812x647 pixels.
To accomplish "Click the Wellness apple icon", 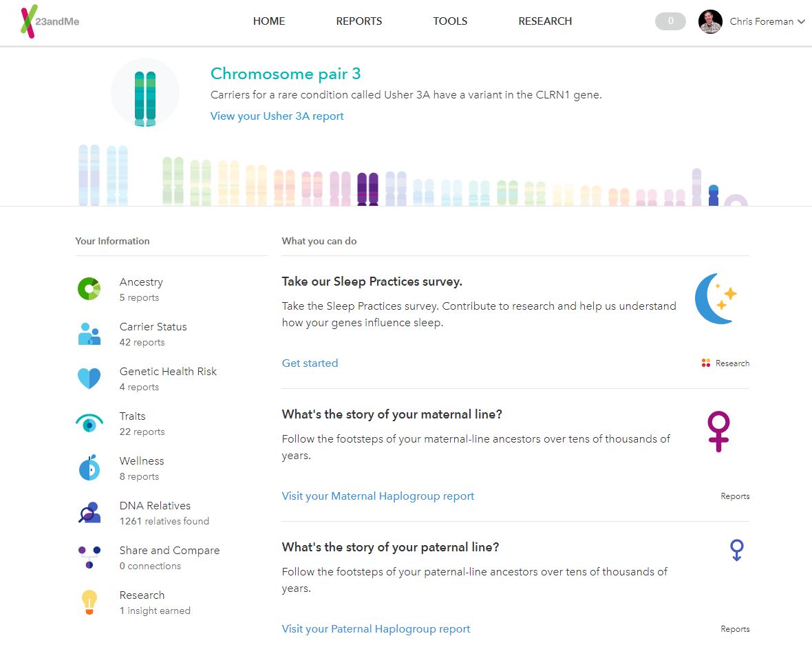I will point(89,468).
